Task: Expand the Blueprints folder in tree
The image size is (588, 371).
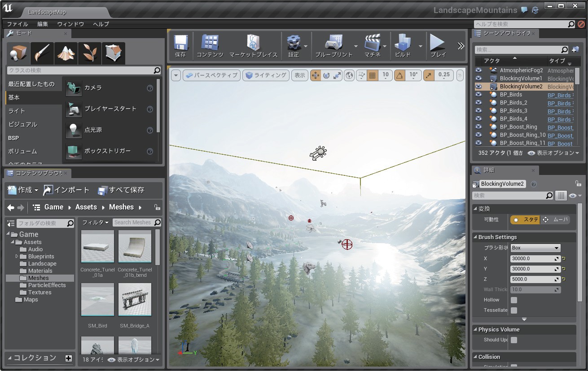Action: (17, 257)
